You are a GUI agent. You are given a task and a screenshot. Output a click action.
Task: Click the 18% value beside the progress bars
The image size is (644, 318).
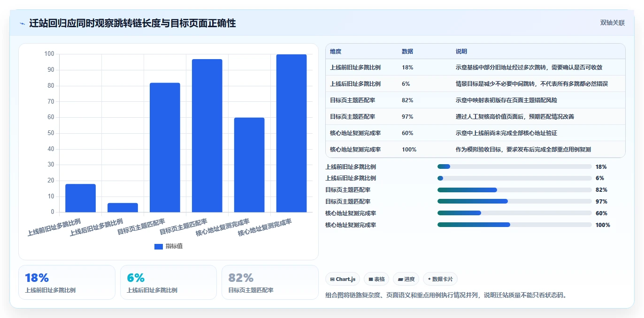[601, 167]
